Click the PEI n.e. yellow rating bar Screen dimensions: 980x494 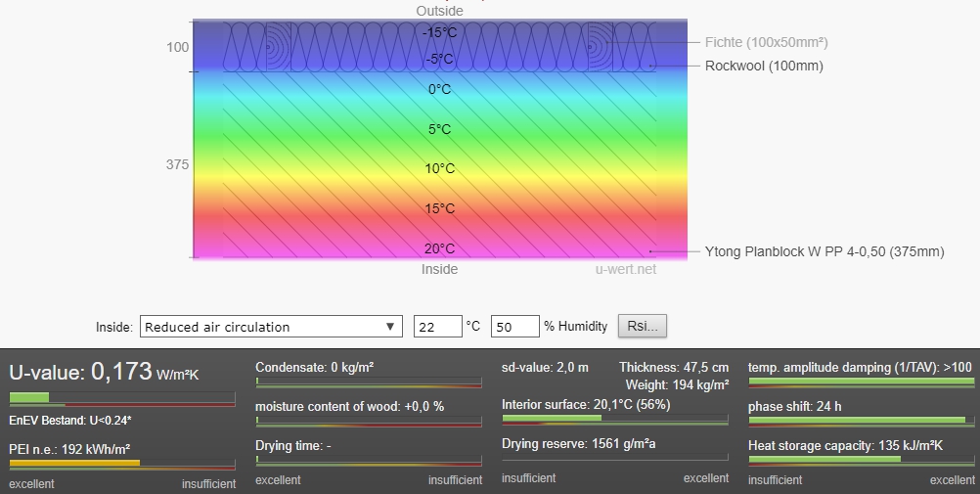(122, 464)
